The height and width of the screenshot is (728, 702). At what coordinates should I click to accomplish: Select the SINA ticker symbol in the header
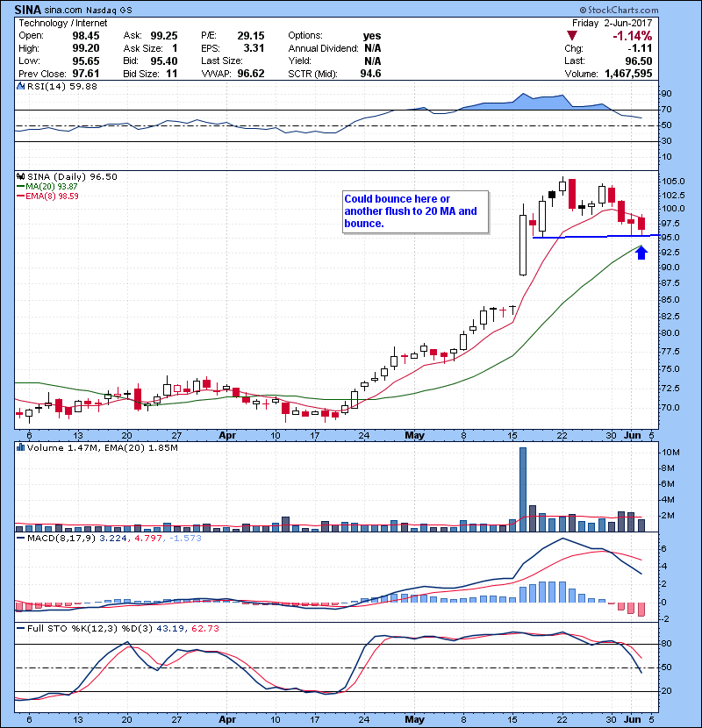[x=28, y=10]
